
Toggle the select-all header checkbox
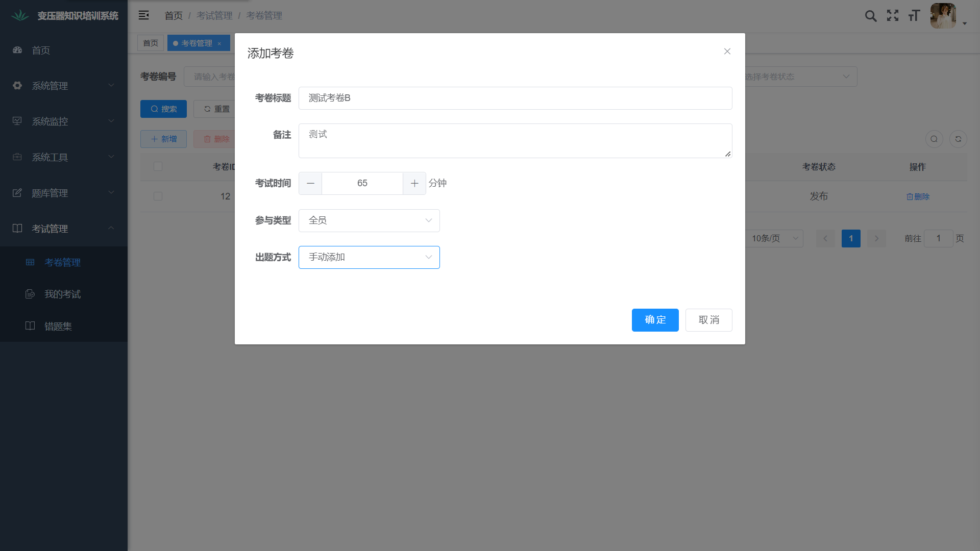158,166
